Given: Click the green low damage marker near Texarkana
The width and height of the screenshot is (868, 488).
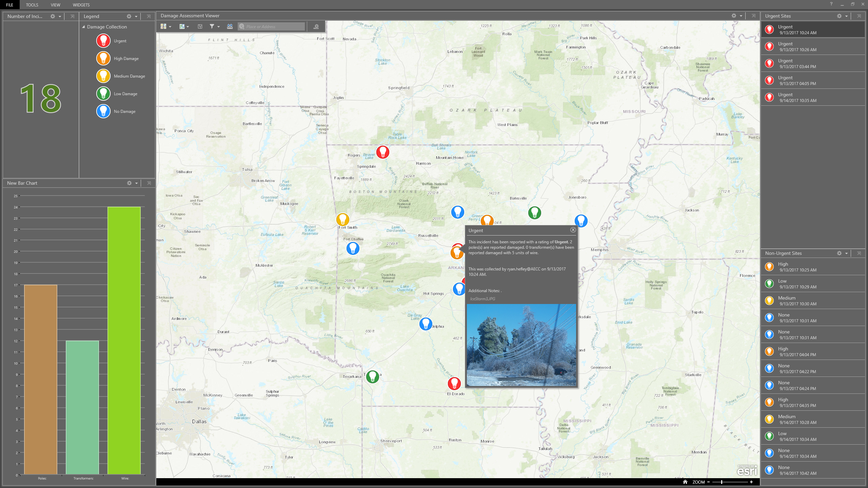Looking at the screenshot, I should click(373, 377).
